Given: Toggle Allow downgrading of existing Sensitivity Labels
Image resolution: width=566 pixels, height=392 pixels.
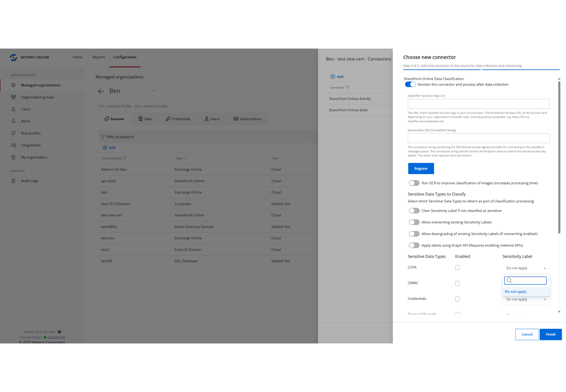Looking at the screenshot, I should (414, 234).
